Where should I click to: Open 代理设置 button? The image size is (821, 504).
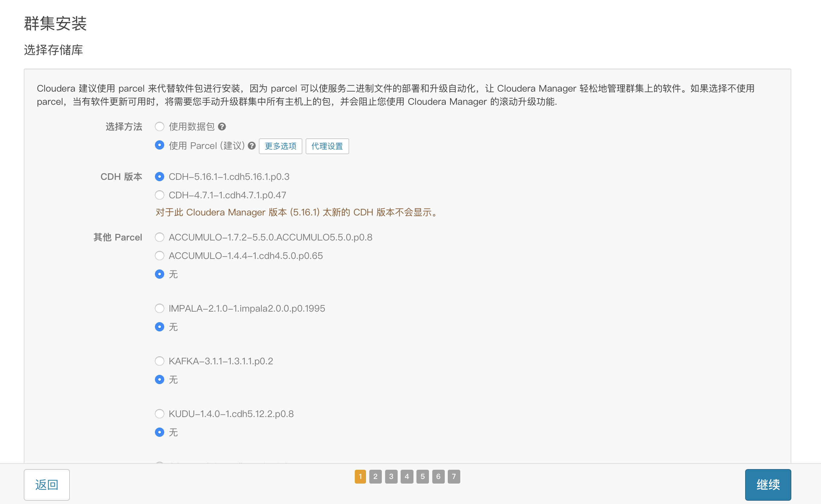(327, 146)
